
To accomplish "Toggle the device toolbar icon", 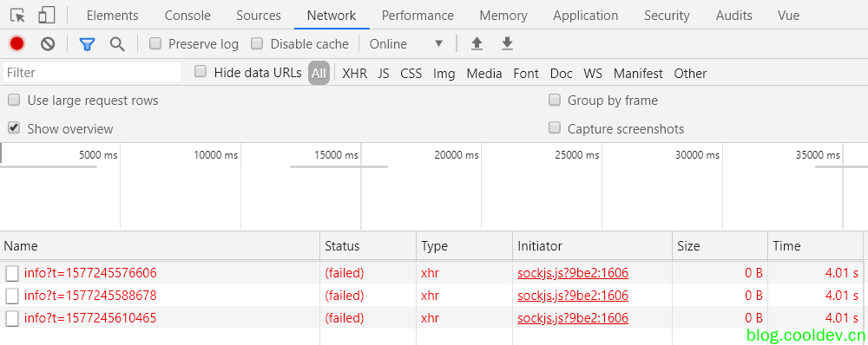I will click(47, 16).
